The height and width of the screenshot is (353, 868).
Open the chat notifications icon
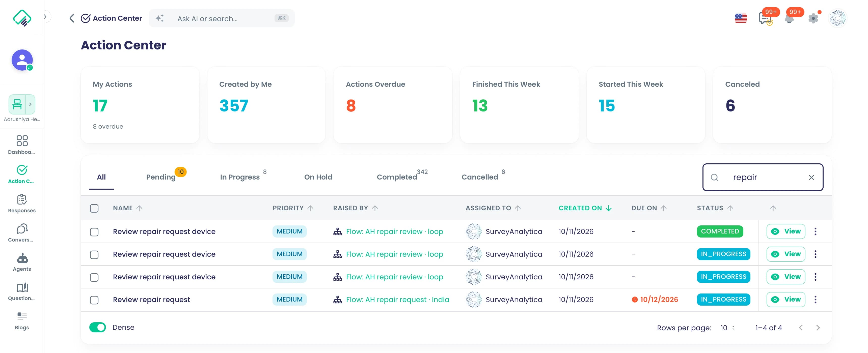click(x=765, y=18)
